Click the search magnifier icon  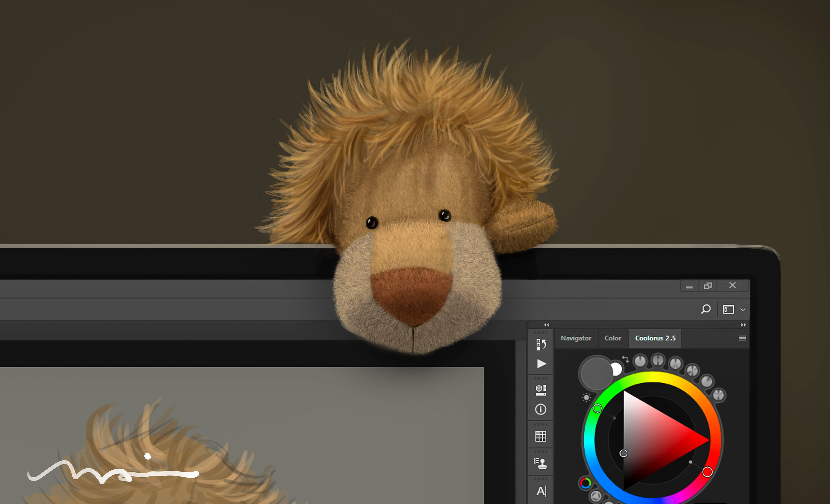tap(706, 309)
